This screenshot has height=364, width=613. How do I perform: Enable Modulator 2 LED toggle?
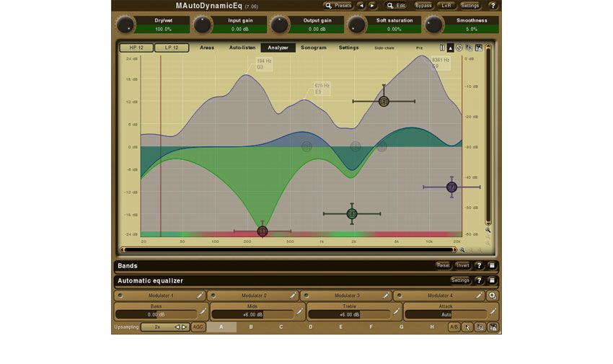pyautogui.click(x=213, y=296)
